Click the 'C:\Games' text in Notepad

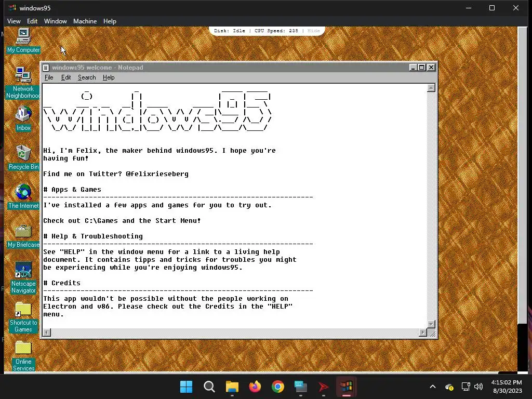point(101,220)
